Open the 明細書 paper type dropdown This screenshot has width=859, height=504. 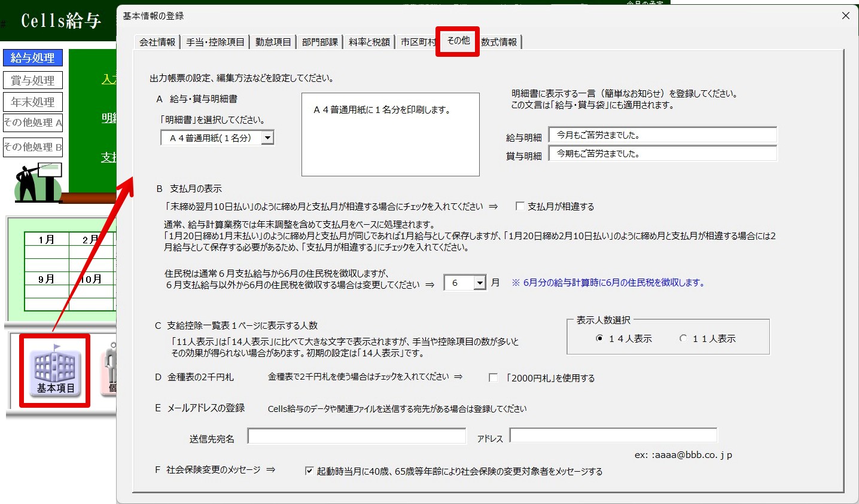[267, 138]
